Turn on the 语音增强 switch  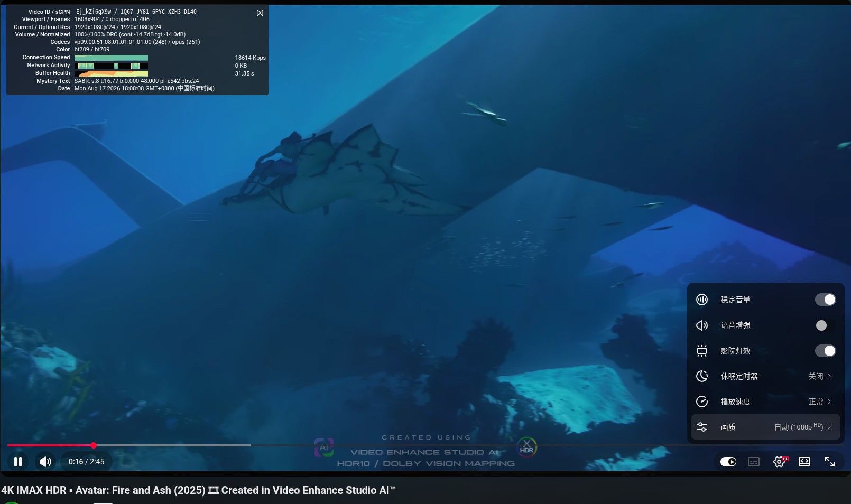[825, 325]
